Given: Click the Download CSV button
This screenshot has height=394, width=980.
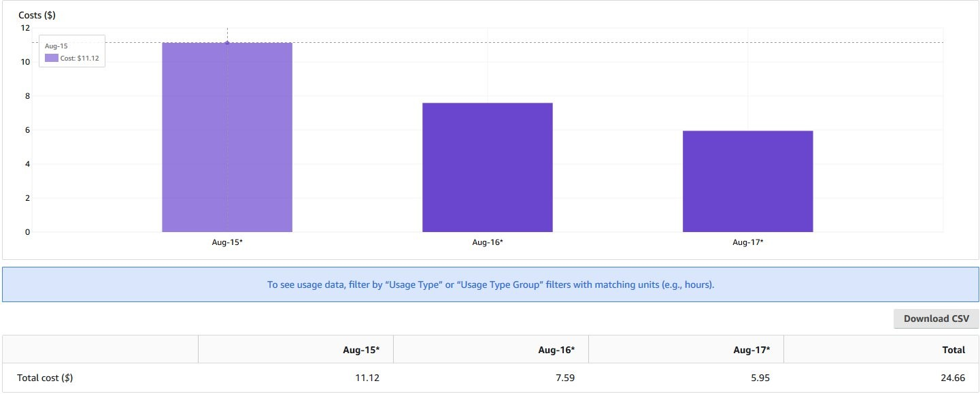Looking at the screenshot, I should coord(936,318).
